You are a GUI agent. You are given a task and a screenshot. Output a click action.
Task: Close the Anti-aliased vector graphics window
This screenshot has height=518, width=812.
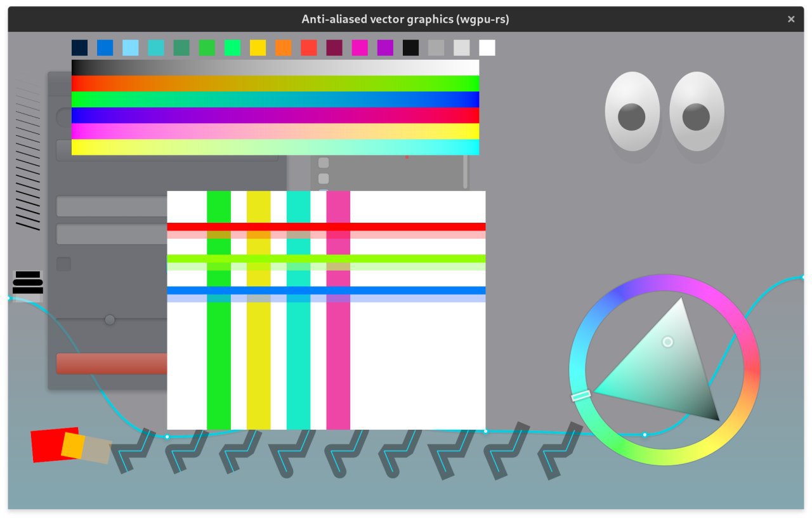(791, 19)
